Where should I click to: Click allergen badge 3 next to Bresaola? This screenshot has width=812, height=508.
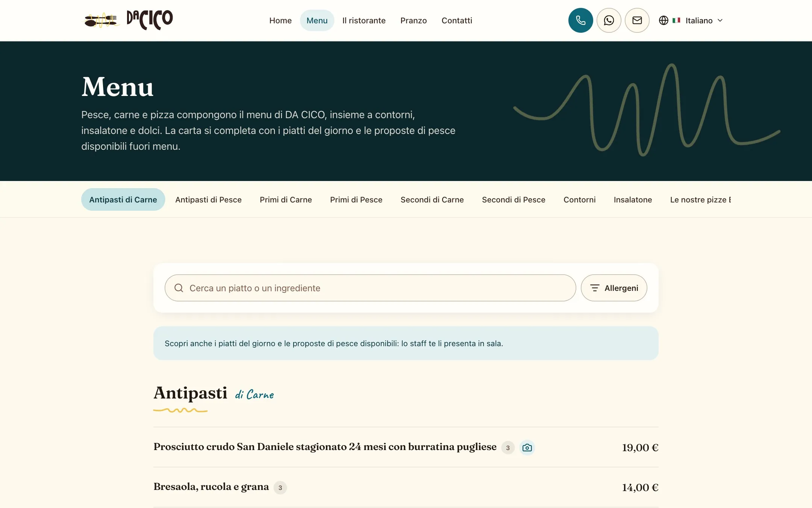pos(280,488)
